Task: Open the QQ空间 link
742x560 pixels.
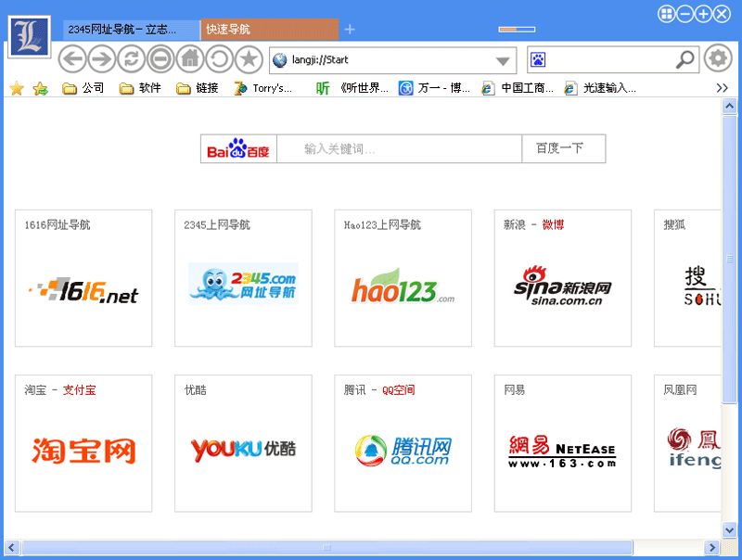Action: tap(399, 390)
